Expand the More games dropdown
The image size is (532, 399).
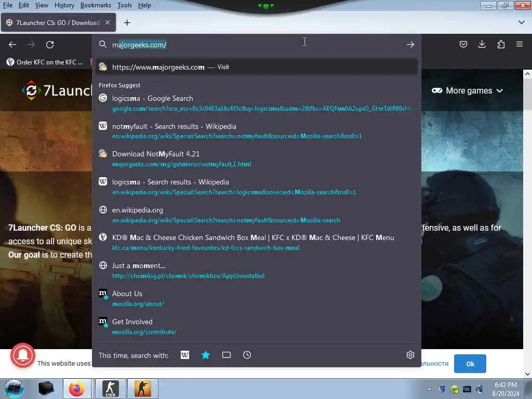(x=467, y=90)
